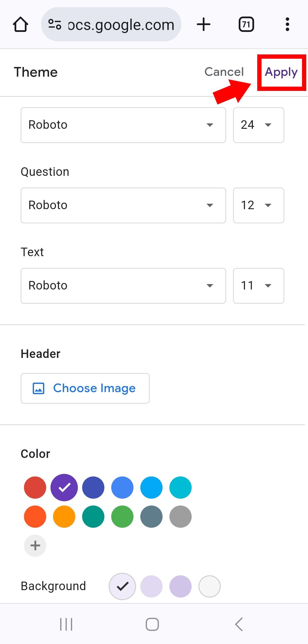
Task: Tap the site permissions icon in address bar
Action: tap(55, 24)
